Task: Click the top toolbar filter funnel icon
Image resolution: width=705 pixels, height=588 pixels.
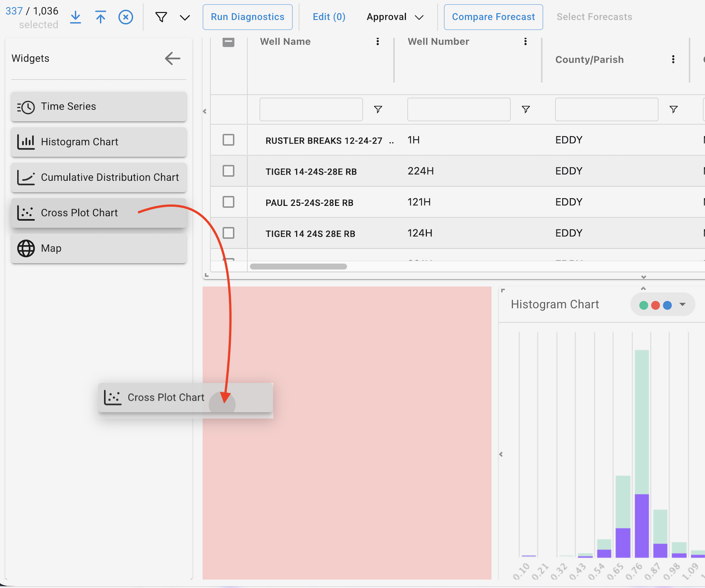Action: pos(161,17)
